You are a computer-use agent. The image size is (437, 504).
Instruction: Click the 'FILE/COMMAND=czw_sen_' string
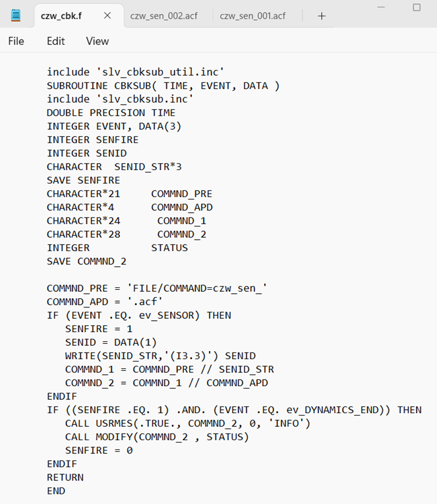197,289
